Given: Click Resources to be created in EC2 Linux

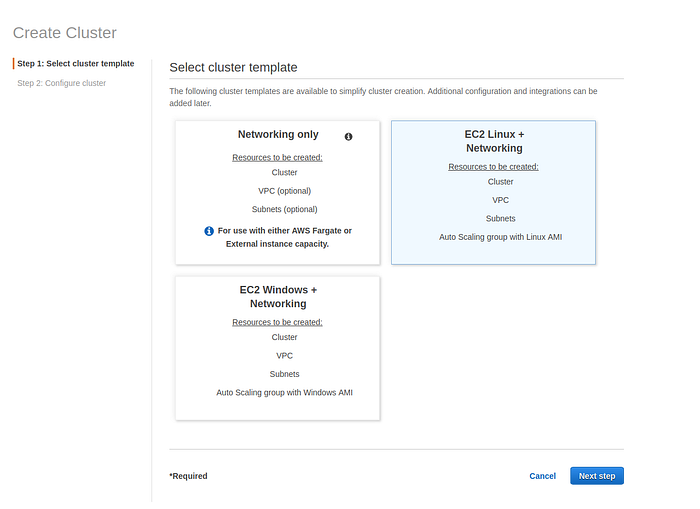Looking at the screenshot, I should coord(493,167).
